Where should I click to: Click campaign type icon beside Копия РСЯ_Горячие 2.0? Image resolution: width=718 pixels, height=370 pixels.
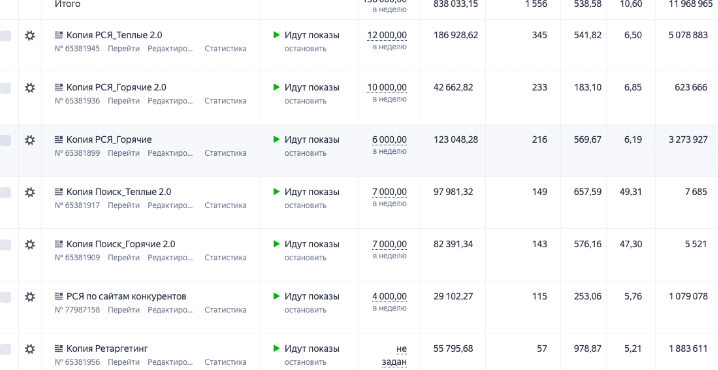tap(59, 87)
